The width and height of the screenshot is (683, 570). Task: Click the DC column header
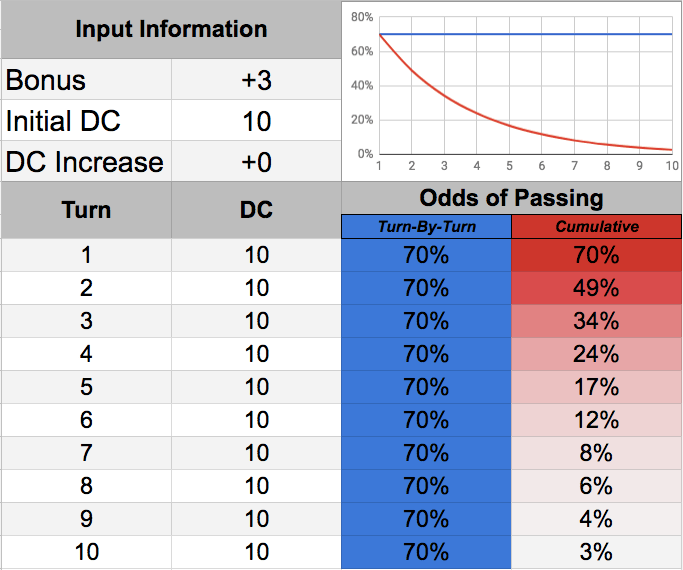click(x=256, y=210)
